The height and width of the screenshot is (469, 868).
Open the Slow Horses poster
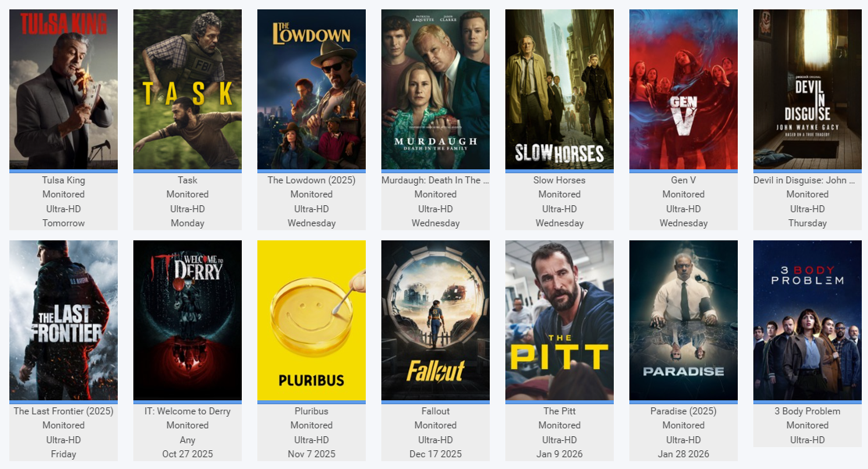pos(560,89)
